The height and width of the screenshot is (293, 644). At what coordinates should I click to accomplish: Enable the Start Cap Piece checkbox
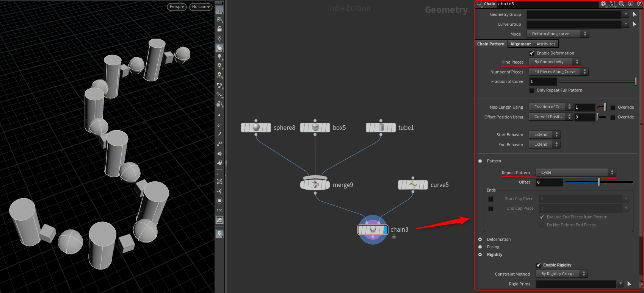(x=490, y=199)
